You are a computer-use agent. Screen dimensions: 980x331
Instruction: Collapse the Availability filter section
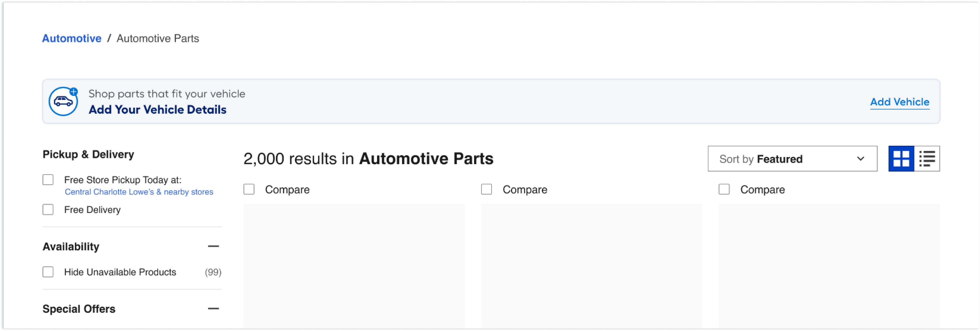(x=213, y=247)
